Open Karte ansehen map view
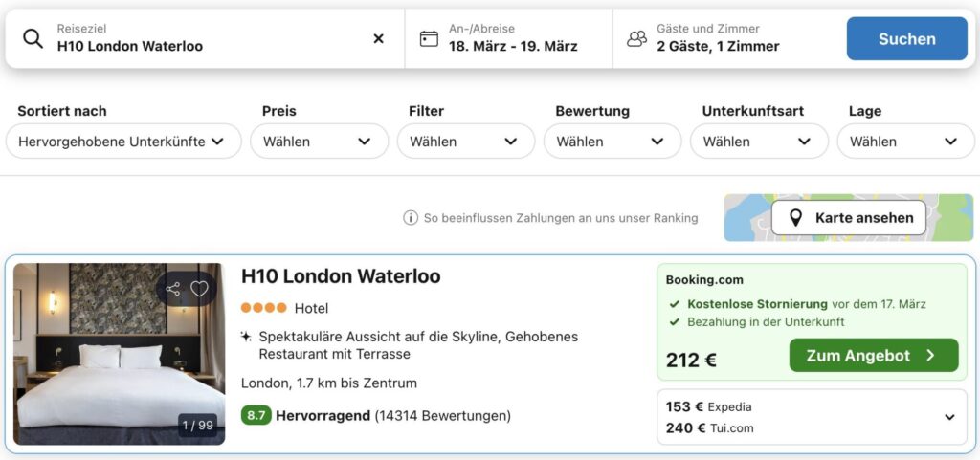Screen dimensions: 980x460 click(849, 218)
